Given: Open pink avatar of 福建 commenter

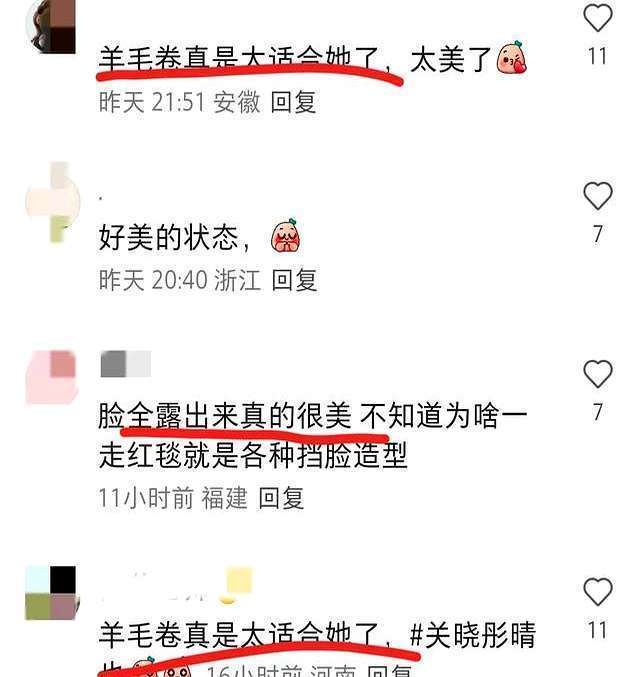Looking at the screenshot, I should tap(51, 377).
